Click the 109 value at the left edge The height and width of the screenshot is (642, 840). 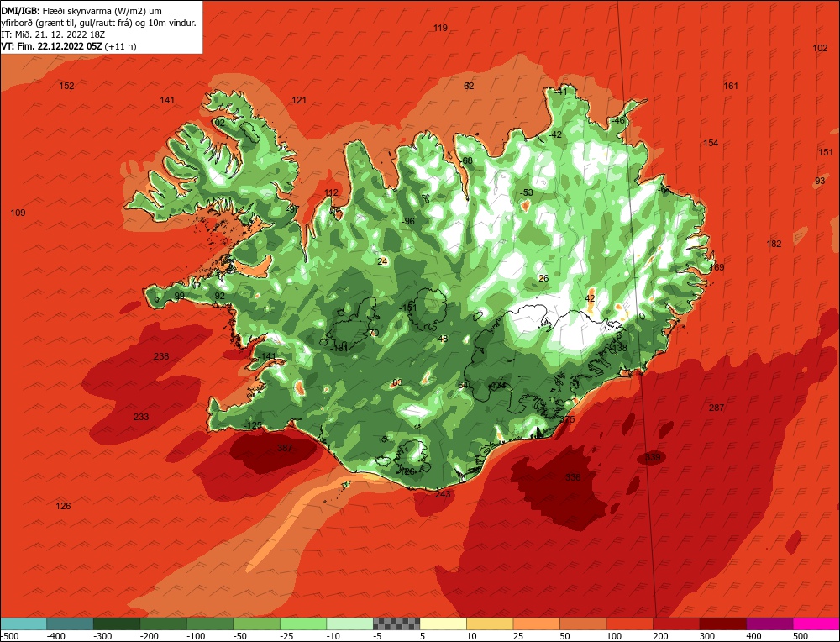pyautogui.click(x=18, y=213)
